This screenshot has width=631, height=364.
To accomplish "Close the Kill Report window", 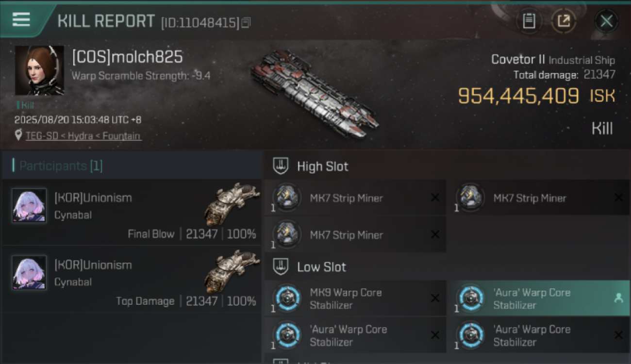I will (x=606, y=21).
